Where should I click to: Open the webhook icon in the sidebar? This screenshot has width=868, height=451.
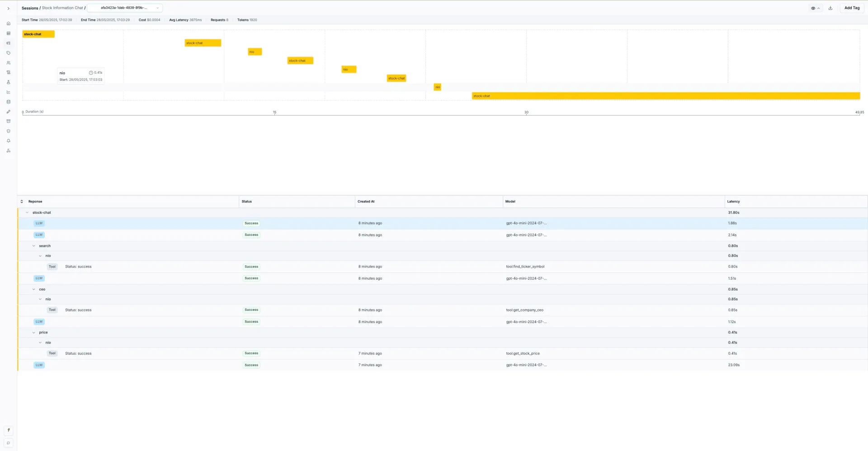point(8,150)
